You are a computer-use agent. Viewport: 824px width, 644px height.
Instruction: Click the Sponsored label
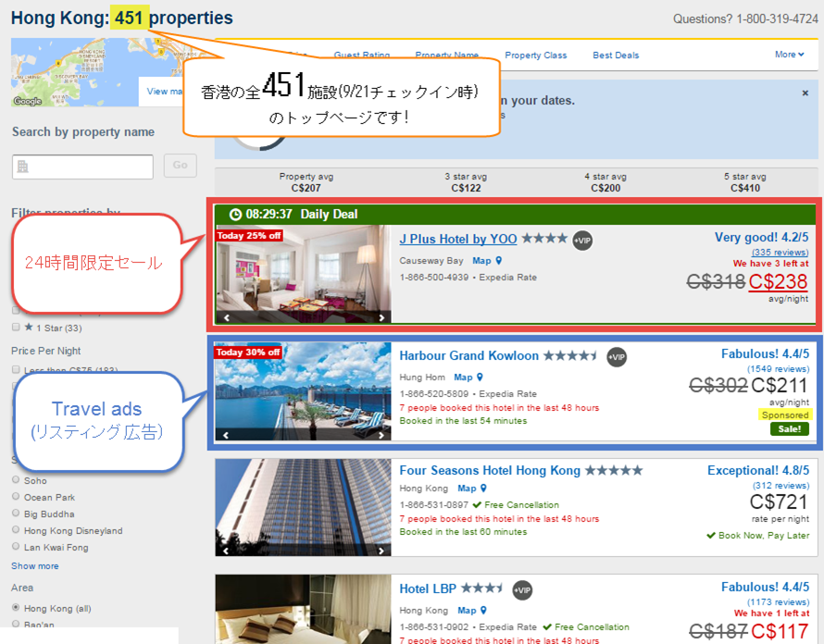785,415
